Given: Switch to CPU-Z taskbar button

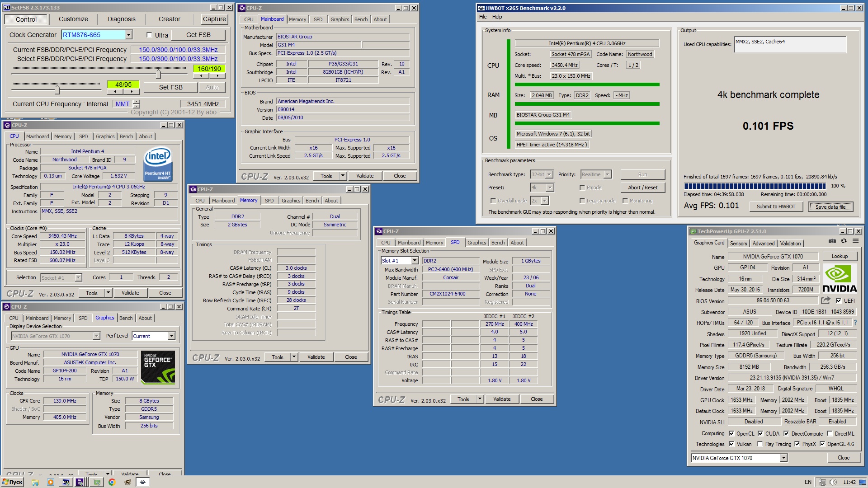Looking at the screenshot, I should 80,482.
